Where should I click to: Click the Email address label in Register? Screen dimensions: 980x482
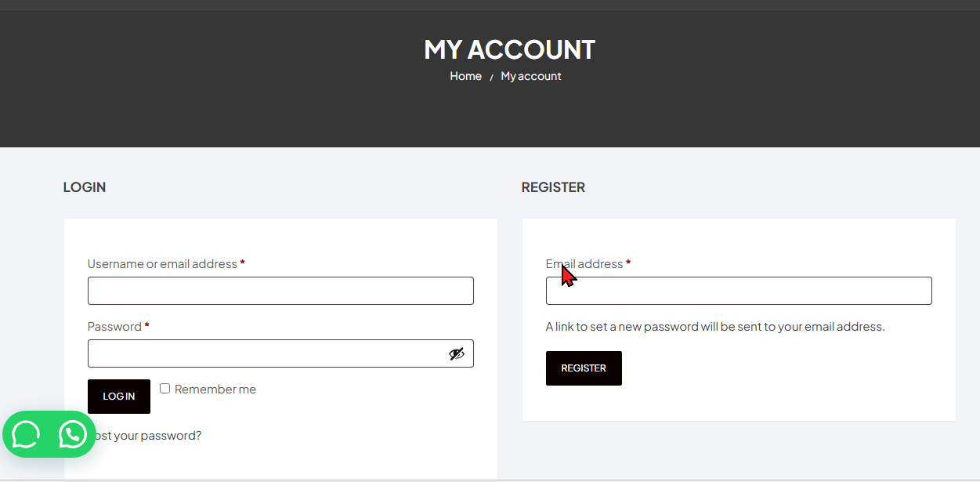584,264
